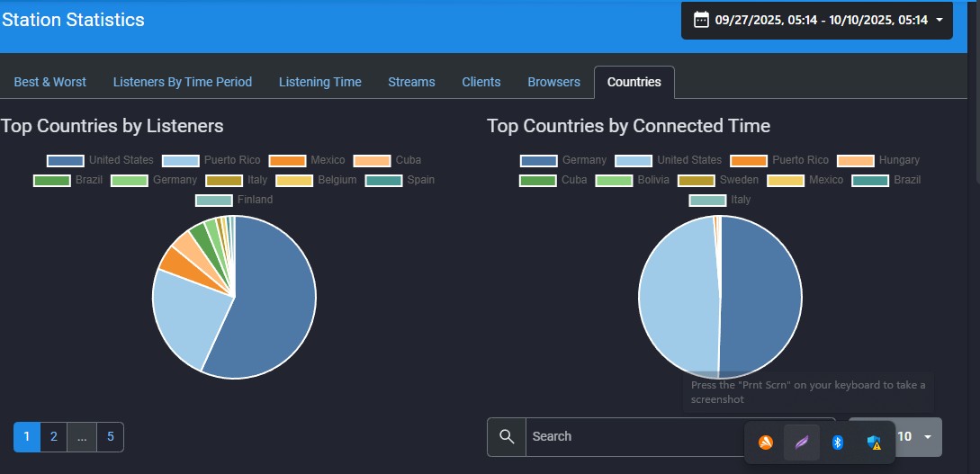Image resolution: width=980 pixels, height=474 pixels.
Task: Switch to the Listening Time tab
Action: [319, 82]
